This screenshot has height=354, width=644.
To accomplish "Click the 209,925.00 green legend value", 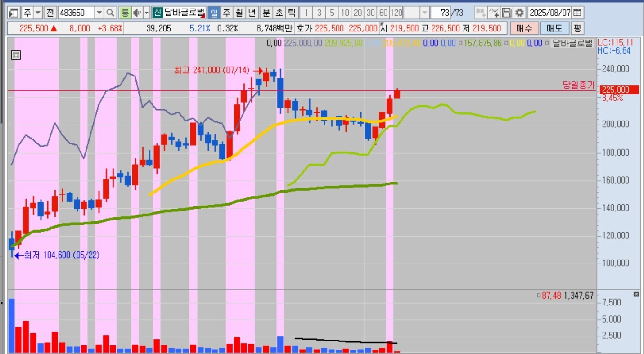I will point(344,44).
